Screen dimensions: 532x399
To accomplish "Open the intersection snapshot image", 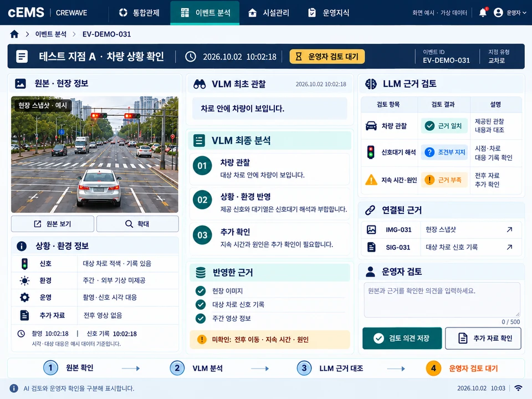I will click(x=95, y=155).
